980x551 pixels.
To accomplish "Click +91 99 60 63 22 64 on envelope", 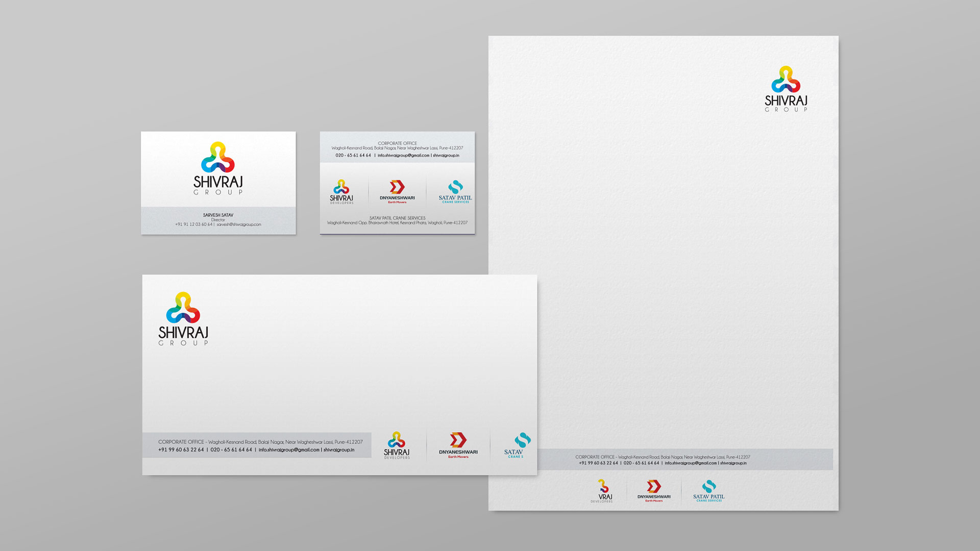I will (x=181, y=450).
